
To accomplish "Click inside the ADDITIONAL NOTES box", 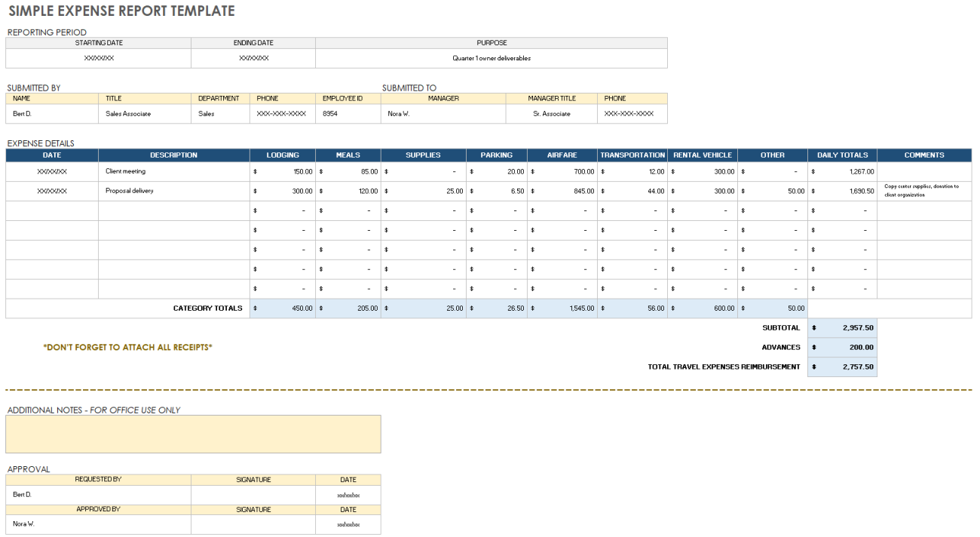I will click(x=193, y=434).
